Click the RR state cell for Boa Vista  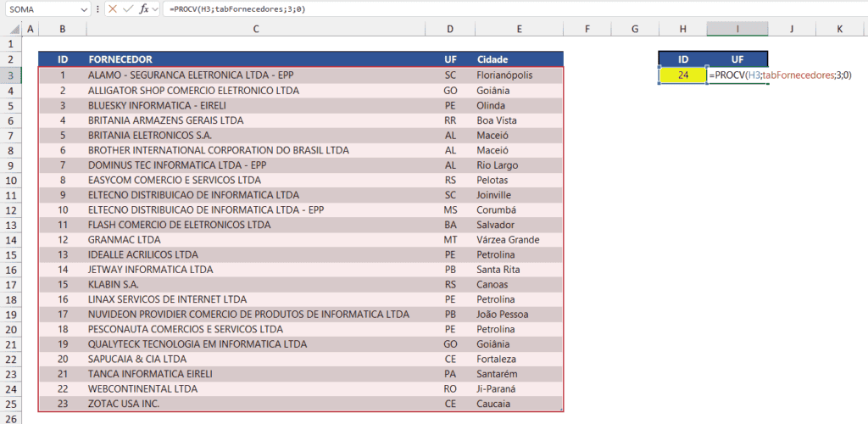pyautogui.click(x=449, y=120)
